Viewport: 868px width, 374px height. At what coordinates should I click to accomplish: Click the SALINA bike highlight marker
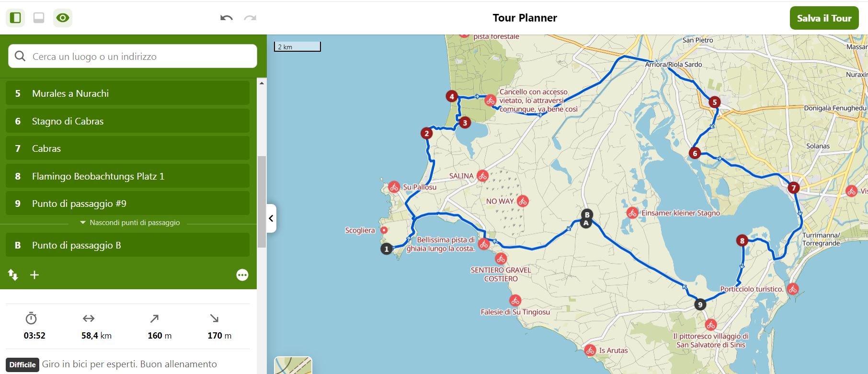482,176
